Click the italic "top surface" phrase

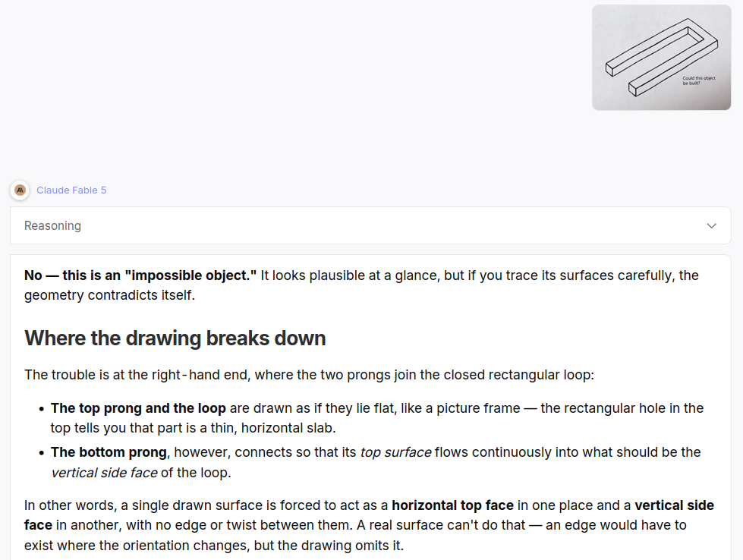pyautogui.click(x=395, y=452)
